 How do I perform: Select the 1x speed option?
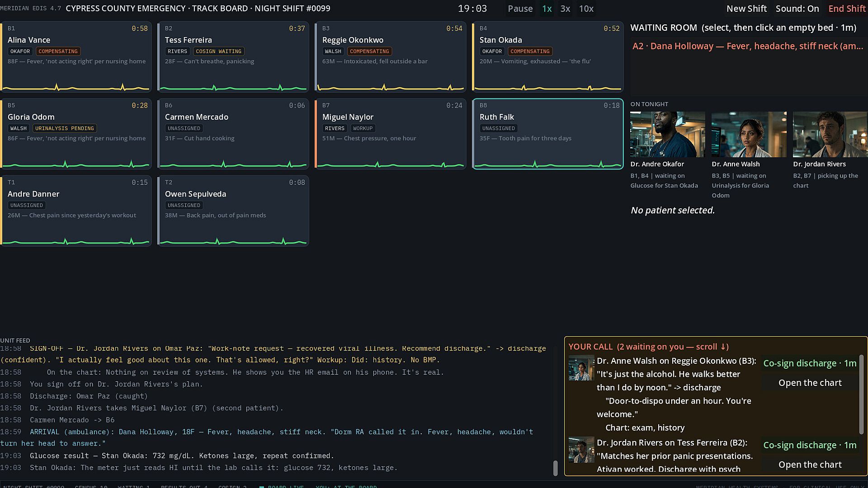click(547, 9)
